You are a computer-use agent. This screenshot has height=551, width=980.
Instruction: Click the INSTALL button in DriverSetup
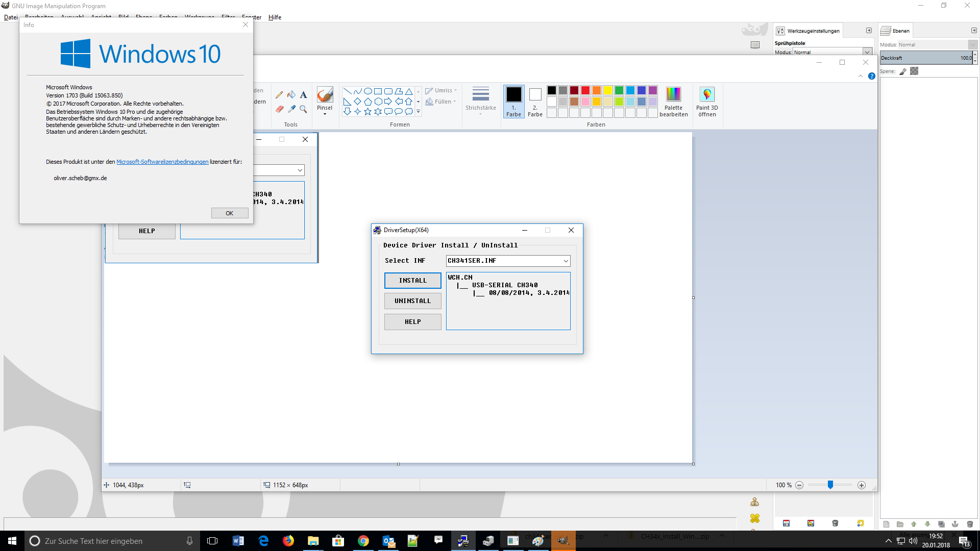point(412,281)
